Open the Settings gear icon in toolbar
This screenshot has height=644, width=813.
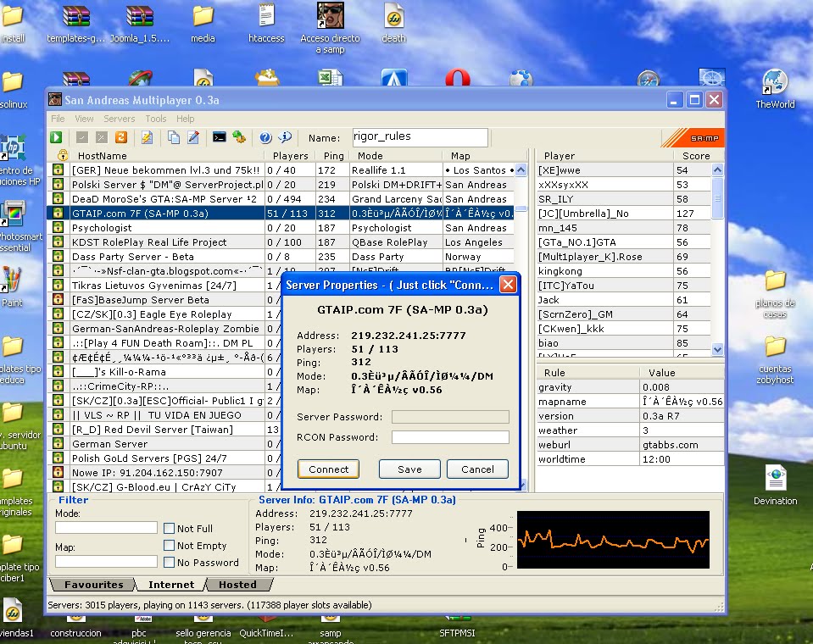click(239, 137)
